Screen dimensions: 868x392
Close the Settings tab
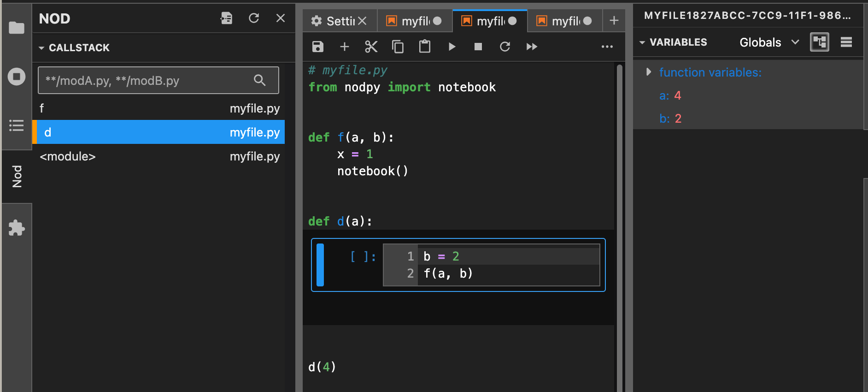tap(363, 21)
